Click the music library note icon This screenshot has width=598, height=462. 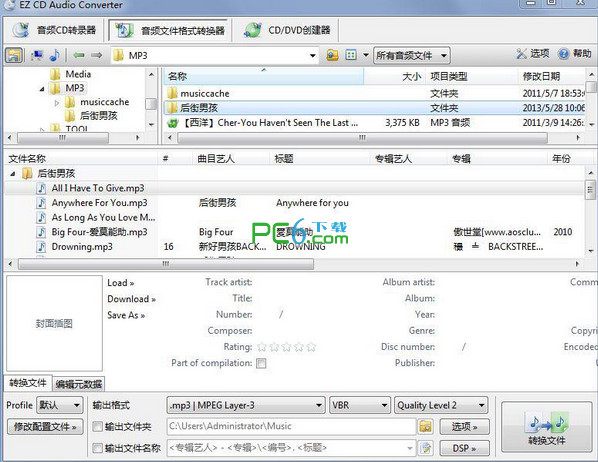click(55, 56)
